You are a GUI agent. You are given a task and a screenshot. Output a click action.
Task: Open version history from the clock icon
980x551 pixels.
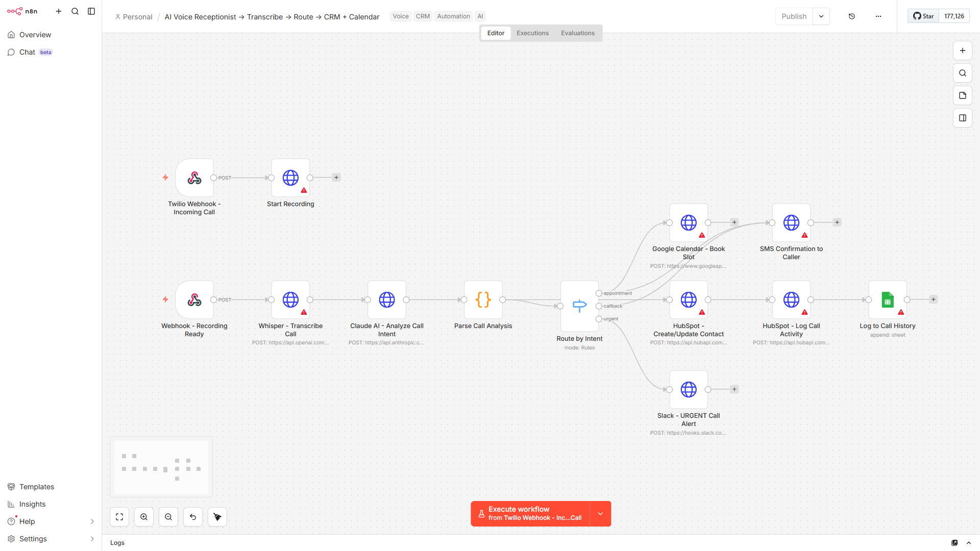tap(851, 16)
